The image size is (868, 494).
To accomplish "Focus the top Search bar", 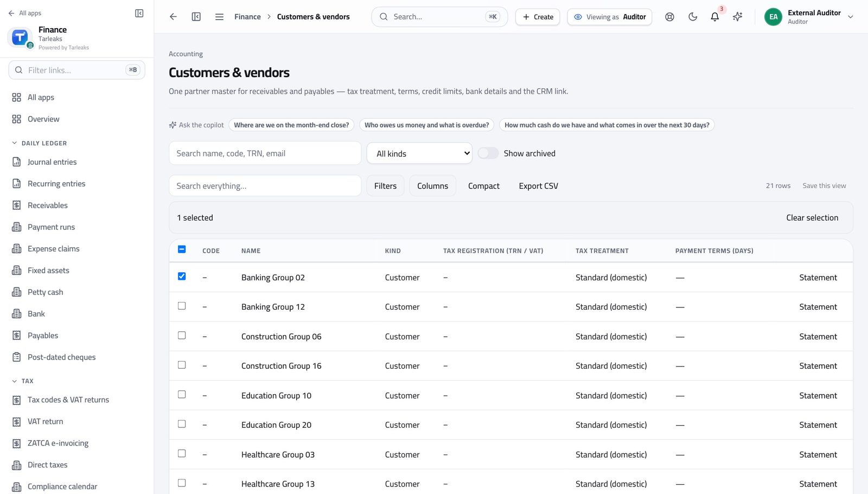I will [x=439, y=17].
